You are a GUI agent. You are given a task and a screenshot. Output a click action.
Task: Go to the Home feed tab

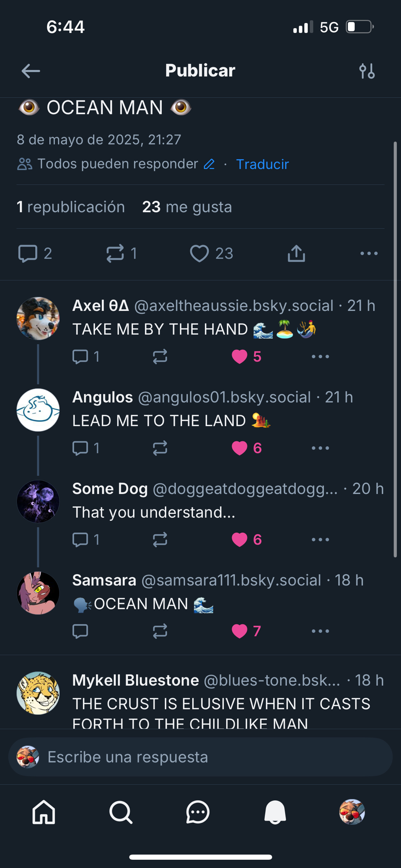click(x=44, y=812)
